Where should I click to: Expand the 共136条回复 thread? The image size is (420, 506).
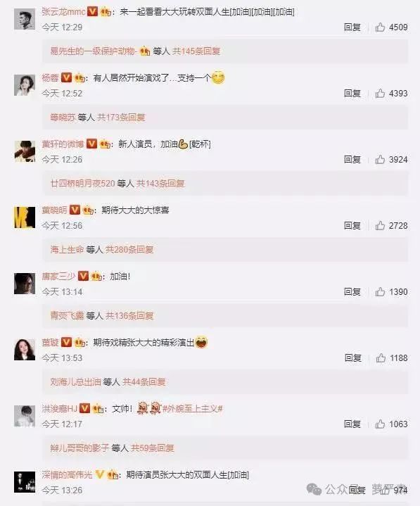pyautogui.click(x=129, y=315)
